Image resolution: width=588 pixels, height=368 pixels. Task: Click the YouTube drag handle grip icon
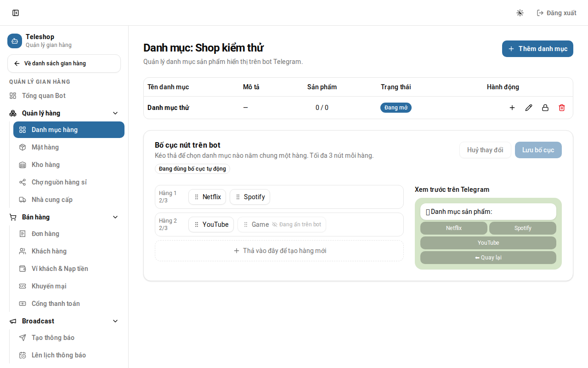(197, 224)
